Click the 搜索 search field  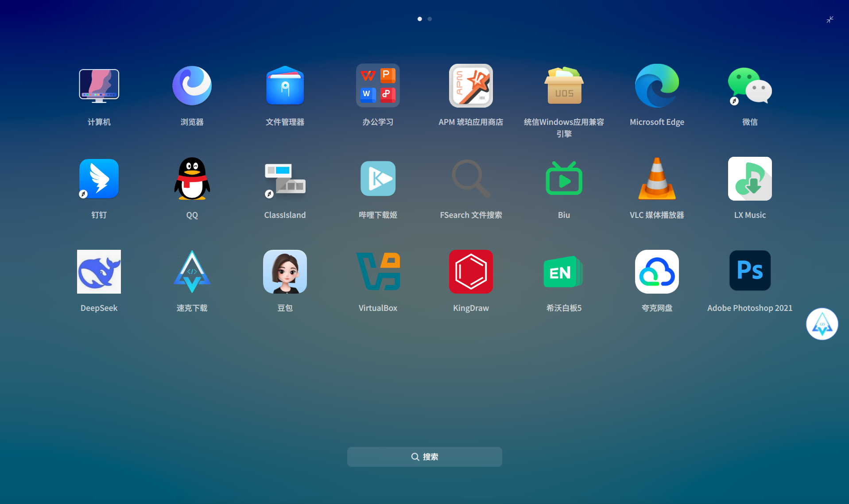tap(424, 457)
